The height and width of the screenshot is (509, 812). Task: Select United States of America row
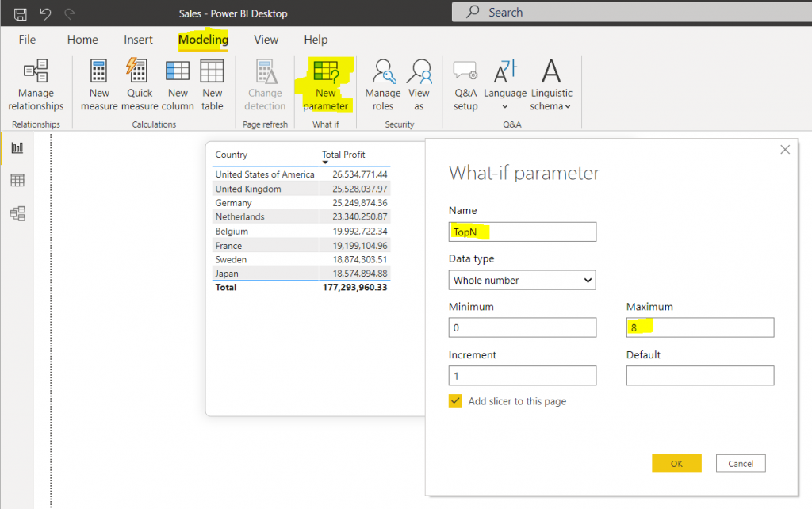[301, 174]
